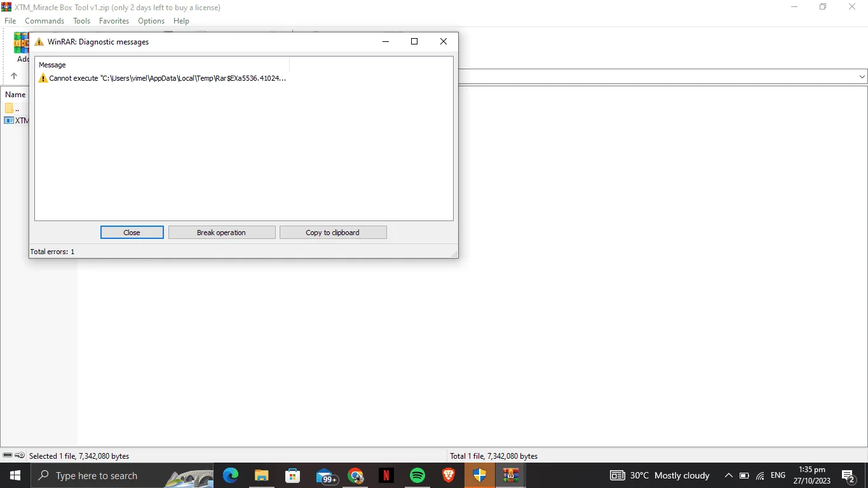Click the Break operation button
Screen dimensions: 868x488
[222, 233]
